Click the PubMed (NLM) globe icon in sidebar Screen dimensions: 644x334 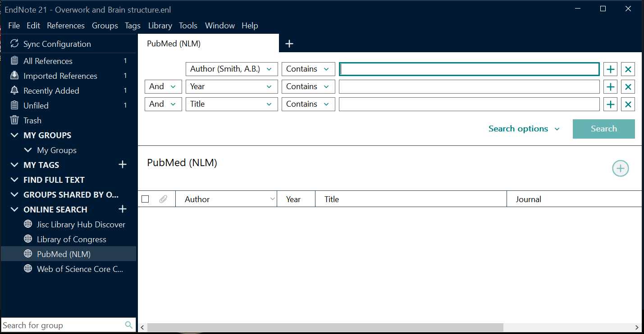pos(28,254)
